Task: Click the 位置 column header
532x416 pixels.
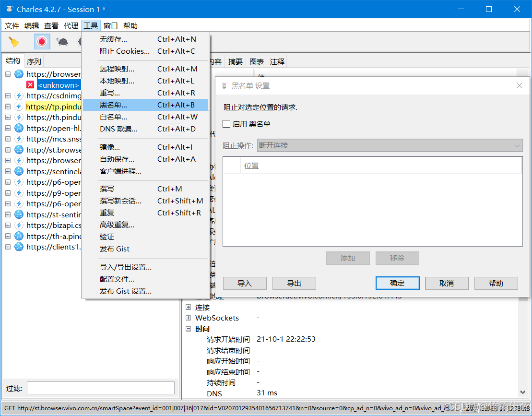Action: 381,166
